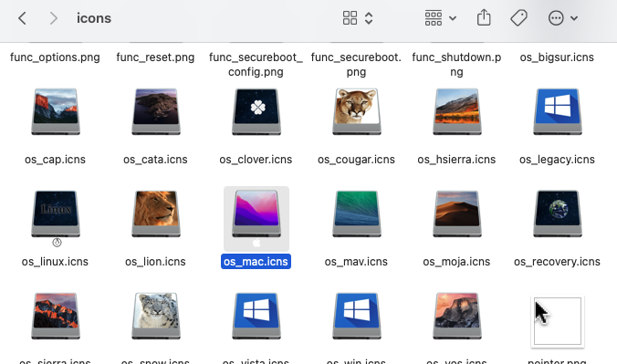
Task: Go forward with the right chevron
Action: pos(54,18)
